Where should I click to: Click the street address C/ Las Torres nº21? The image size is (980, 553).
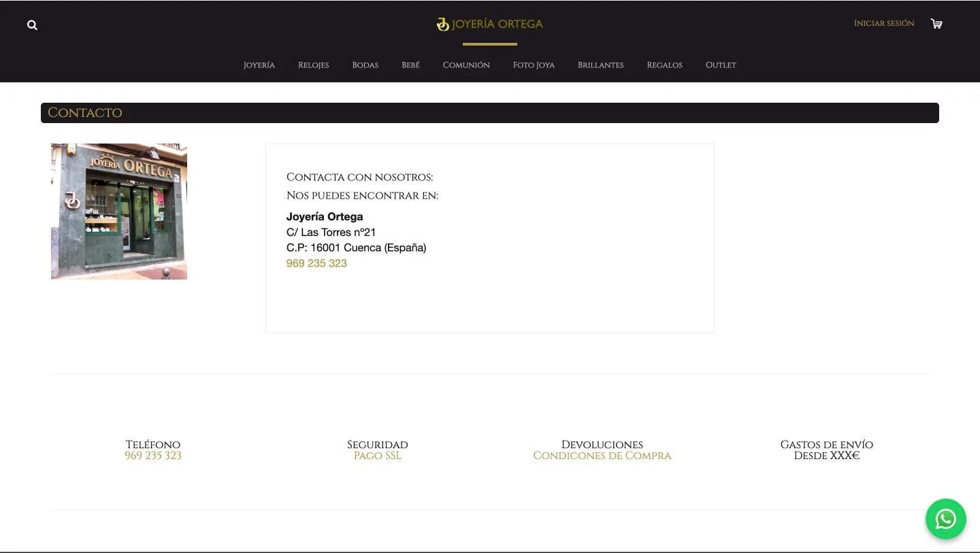click(331, 232)
